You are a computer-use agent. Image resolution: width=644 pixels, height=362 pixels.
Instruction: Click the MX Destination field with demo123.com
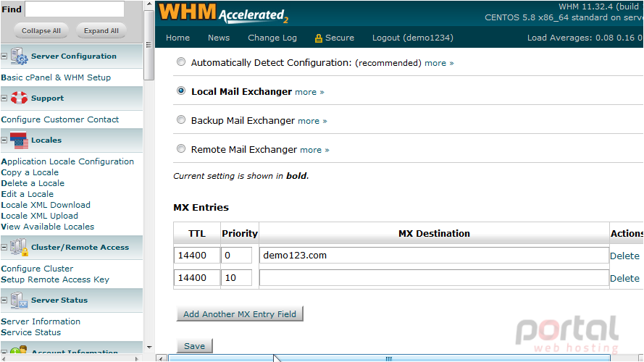point(434,256)
